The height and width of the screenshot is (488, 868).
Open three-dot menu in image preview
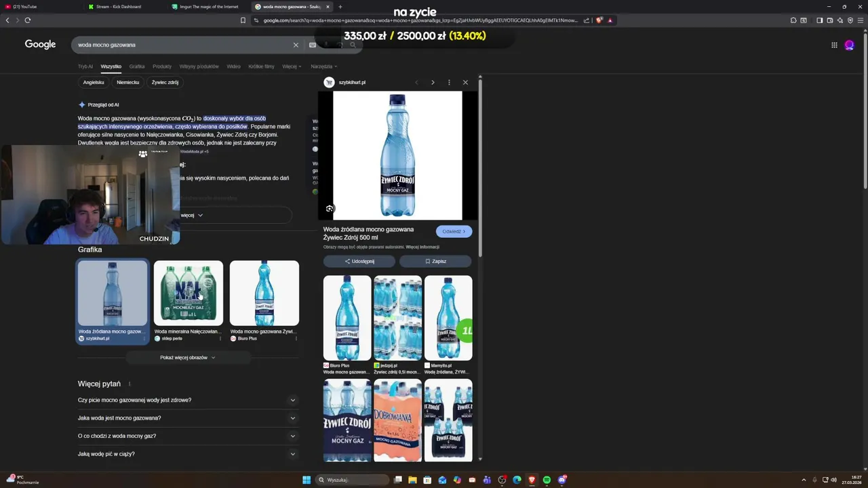[449, 82]
